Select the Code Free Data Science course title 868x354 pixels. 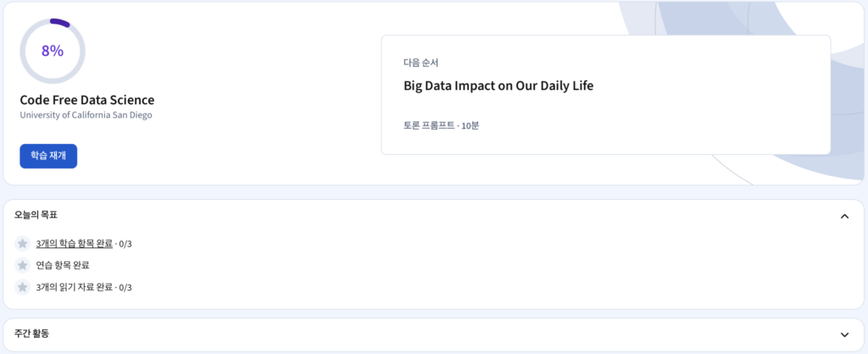[x=87, y=100]
